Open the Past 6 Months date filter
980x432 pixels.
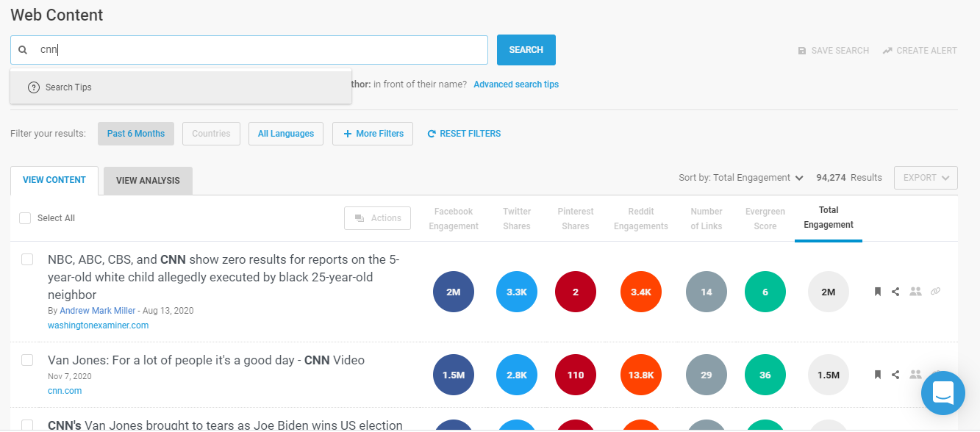pyautogui.click(x=136, y=134)
